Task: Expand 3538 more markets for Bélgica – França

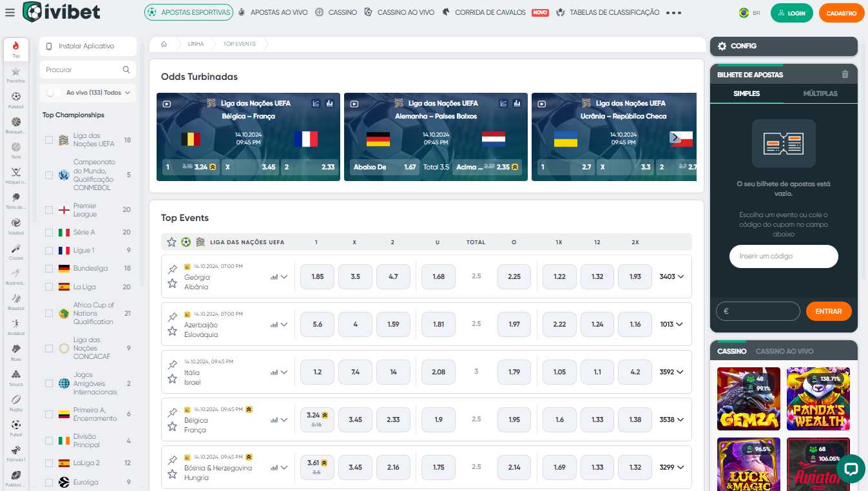Action: (x=671, y=419)
